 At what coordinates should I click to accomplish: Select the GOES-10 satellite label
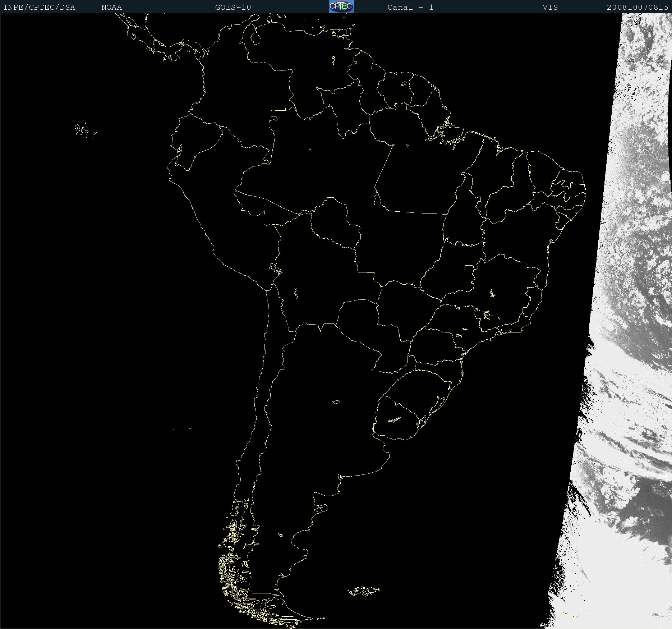click(x=233, y=7)
